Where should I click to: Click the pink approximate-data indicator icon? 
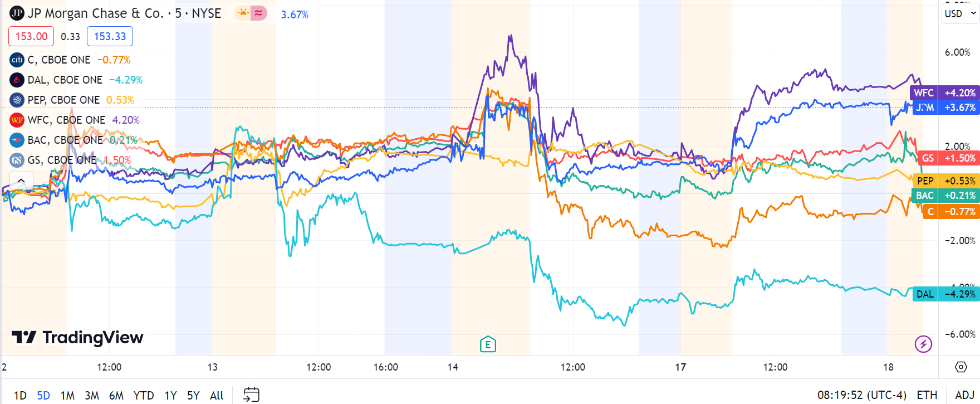tap(258, 13)
